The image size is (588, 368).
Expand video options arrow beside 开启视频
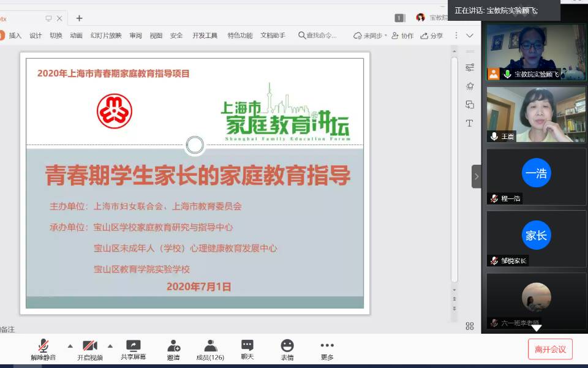(x=110, y=345)
